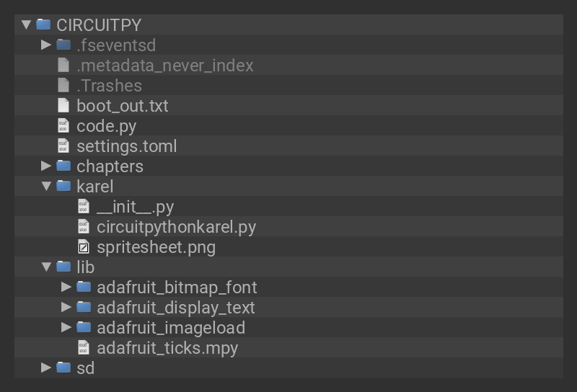Collapse the lib folder
The image size is (577, 392).
46,267
